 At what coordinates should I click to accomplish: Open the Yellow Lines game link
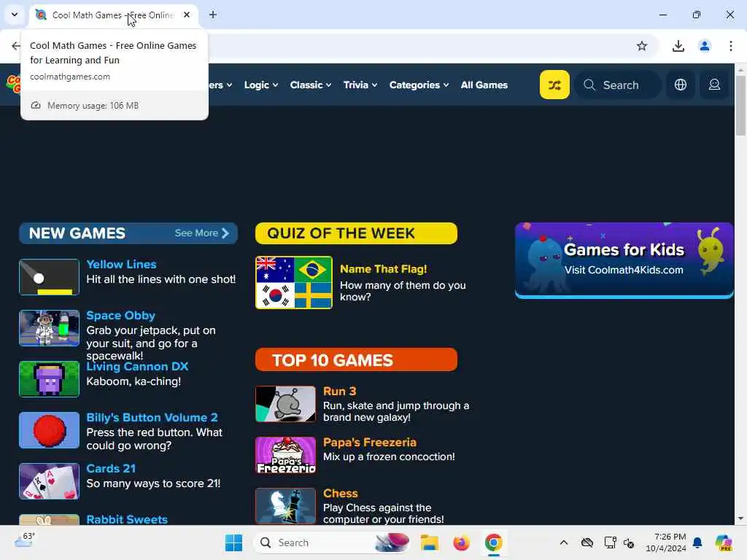click(x=121, y=264)
